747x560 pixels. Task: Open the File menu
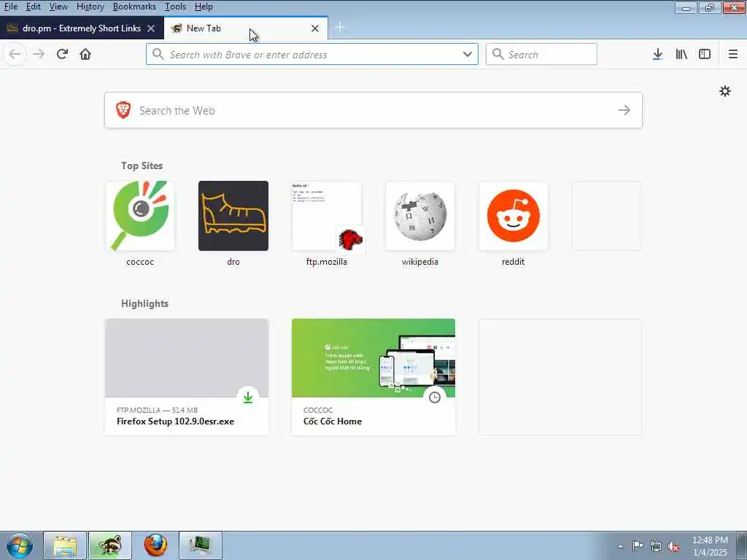[x=10, y=7]
